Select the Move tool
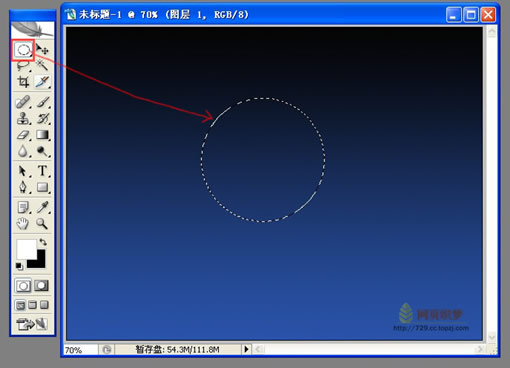The image size is (510, 368). (42, 50)
